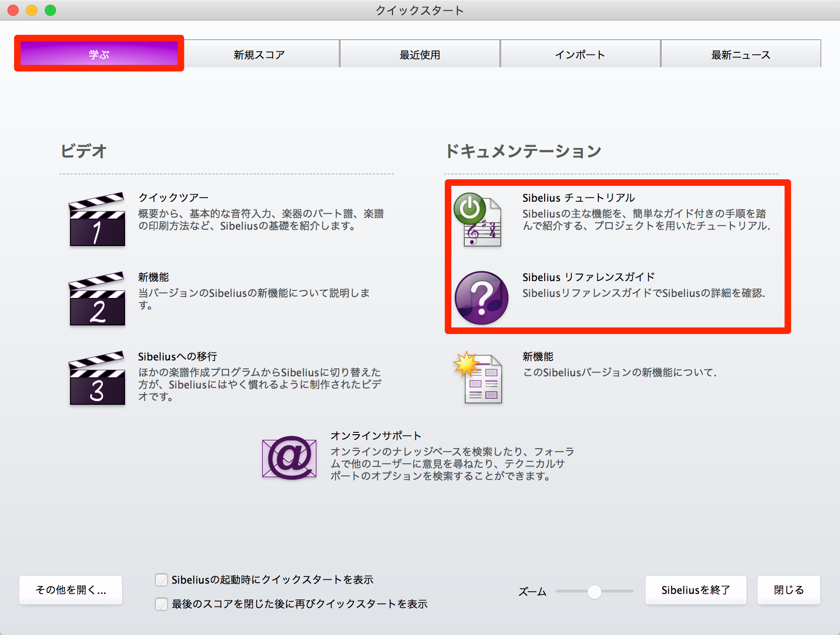The height and width of the screenshot is (635, 840).
Task: Open the オンラインサポート @ envelope icon
Action: coord(289,458)
